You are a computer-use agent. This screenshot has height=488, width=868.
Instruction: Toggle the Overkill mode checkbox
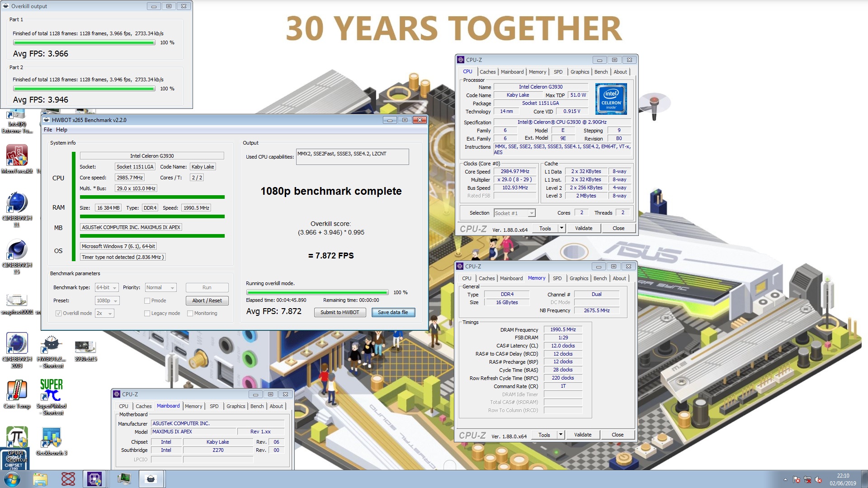(58, 314)
